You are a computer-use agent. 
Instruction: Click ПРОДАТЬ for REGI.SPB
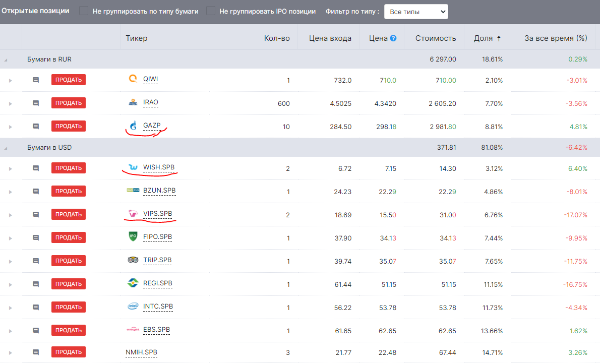69,284
